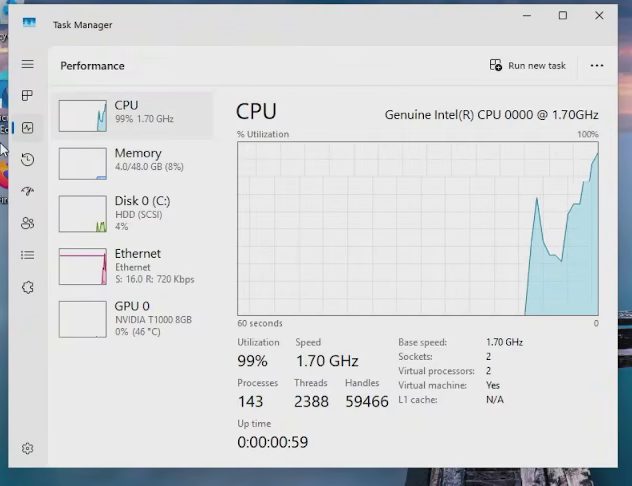Image resolution: width=632 pixels, height=486 pixels.
Task: Maximize the Task Manager window
Action: coord(563,15)
